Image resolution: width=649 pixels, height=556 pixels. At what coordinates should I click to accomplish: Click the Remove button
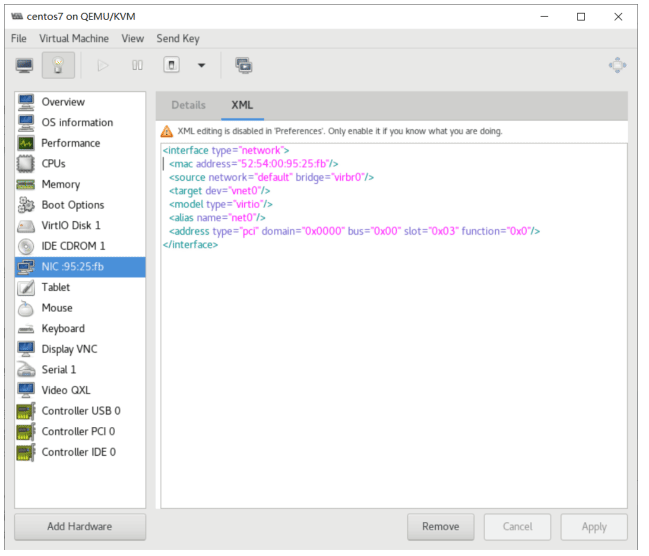click(440, 527)
